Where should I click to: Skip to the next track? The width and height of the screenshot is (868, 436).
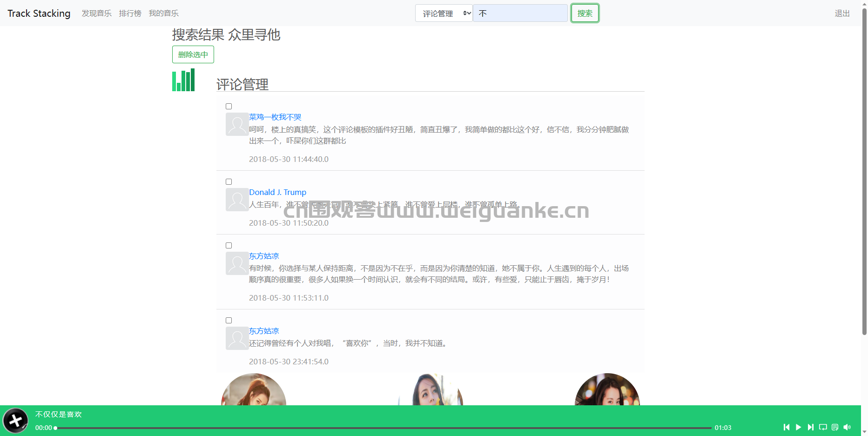[811, 427]
